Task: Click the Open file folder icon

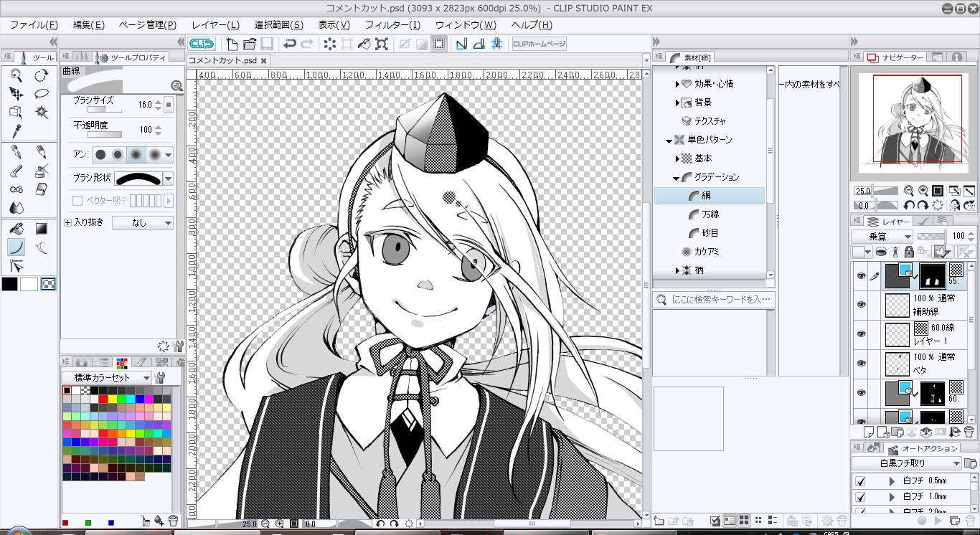Action: point(250,44)
